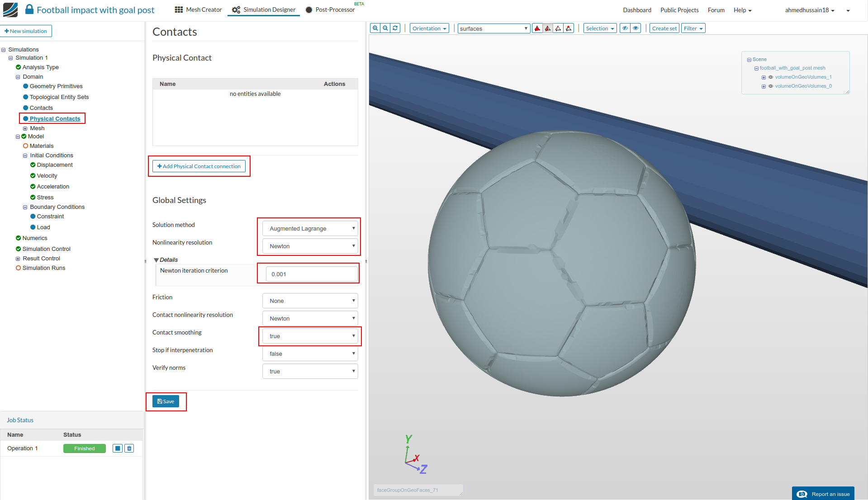868x500 pixels.
Task: Switch to the Simulation Designer tab
Action: pos(264,9)
